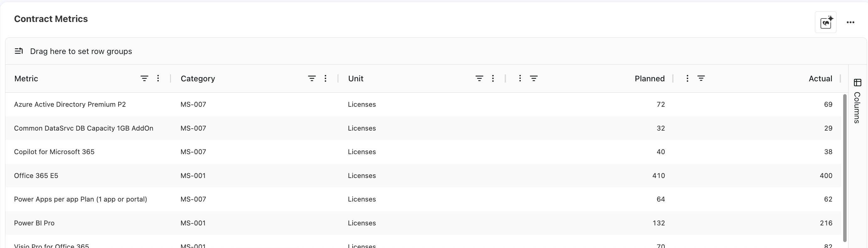This screenshot has height=248, width=868.
Task: Sort by the Category column header
Action: (198, 79)
